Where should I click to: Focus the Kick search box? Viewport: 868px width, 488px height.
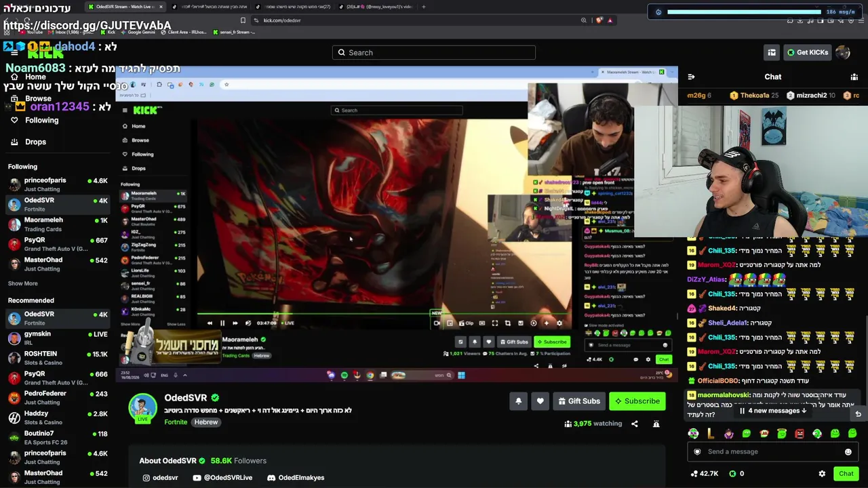pos(434,52)
